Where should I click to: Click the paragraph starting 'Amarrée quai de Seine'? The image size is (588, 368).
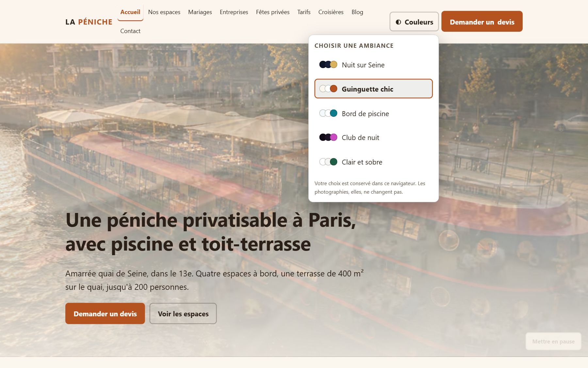point(214,280)
